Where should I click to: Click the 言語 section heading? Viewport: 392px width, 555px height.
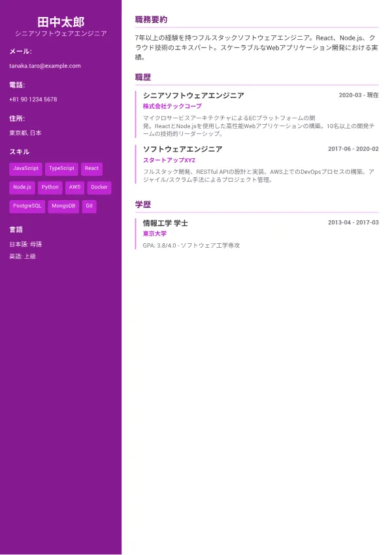coord(16,229)
